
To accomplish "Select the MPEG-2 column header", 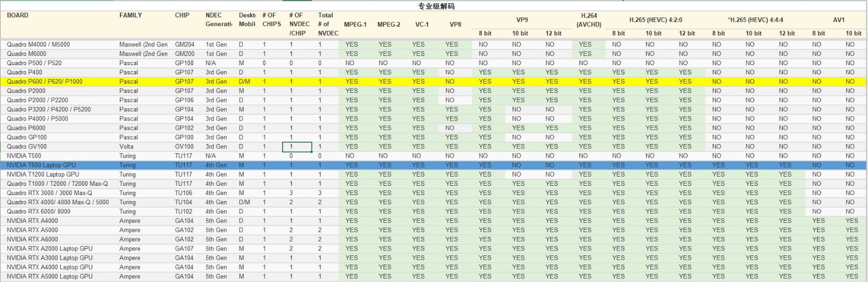I will [x=389, y=24].
